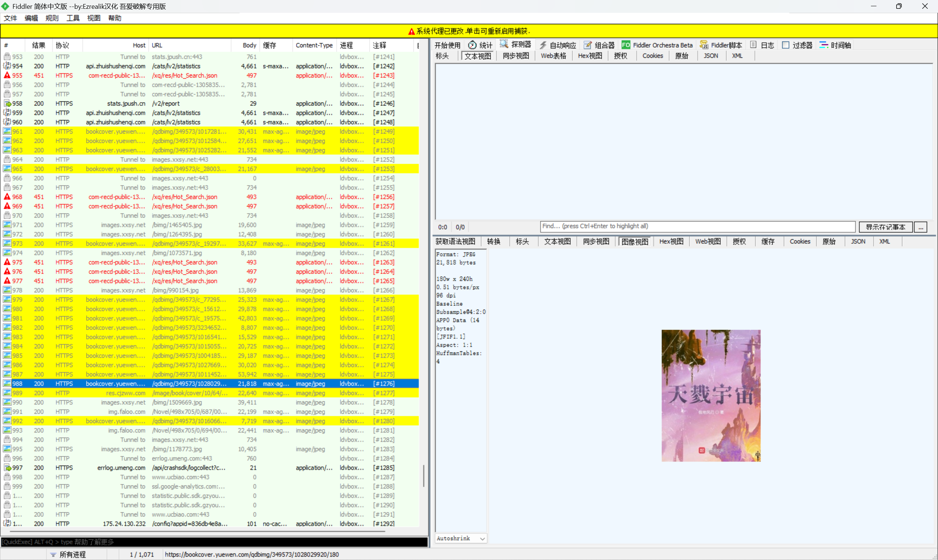The image size is (938, 560).
Task: Toggle the 过滤器 filters checkbox
Action: click(x=786, y=45)
